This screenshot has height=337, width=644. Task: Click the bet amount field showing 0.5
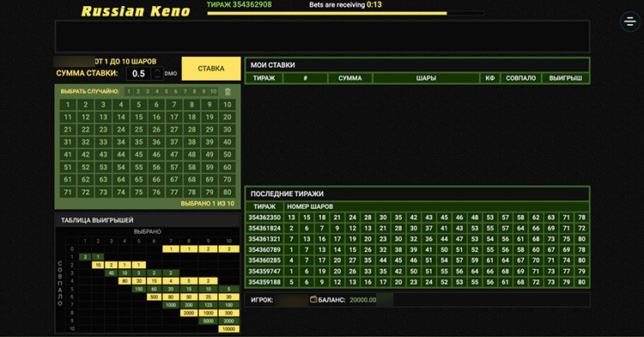tap(139, 74)
